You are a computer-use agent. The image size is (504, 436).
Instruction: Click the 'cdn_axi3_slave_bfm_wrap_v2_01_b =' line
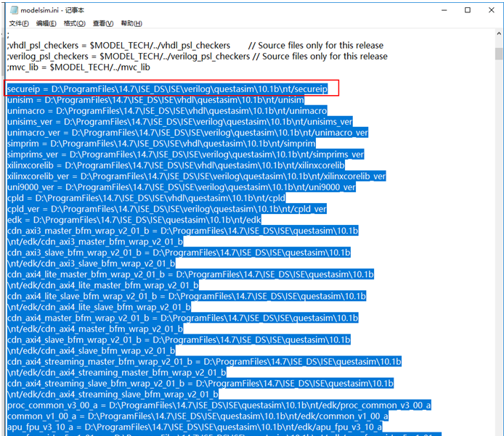[x=179, y=252]
